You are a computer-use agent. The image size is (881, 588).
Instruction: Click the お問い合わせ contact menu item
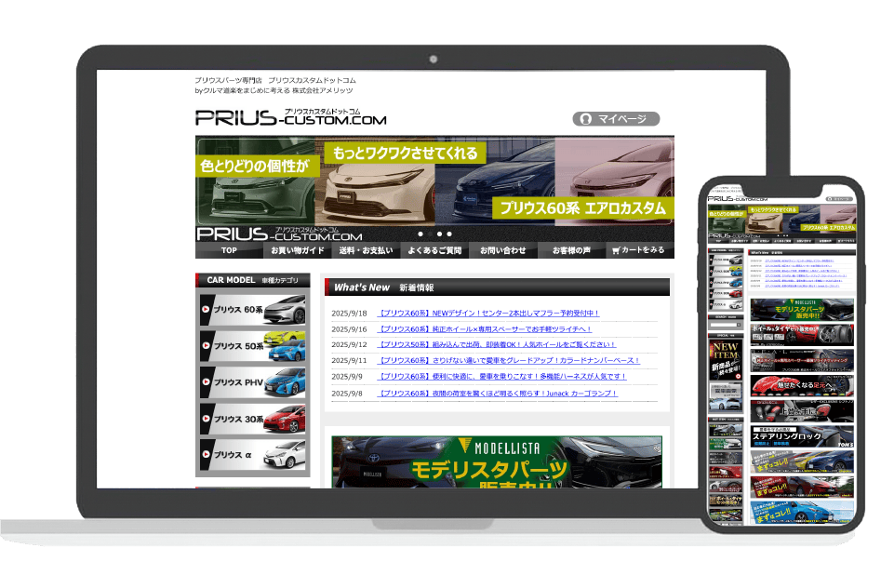pos(503,250)
